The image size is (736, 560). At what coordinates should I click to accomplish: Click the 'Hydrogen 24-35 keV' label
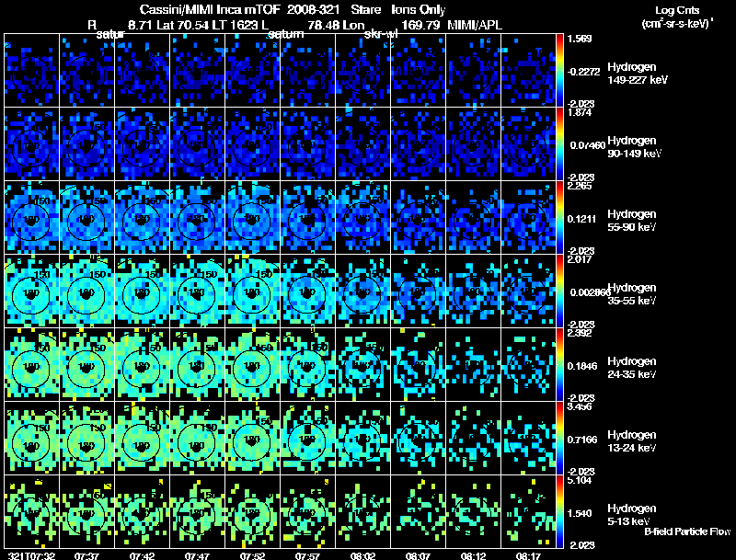coord(632,368)
